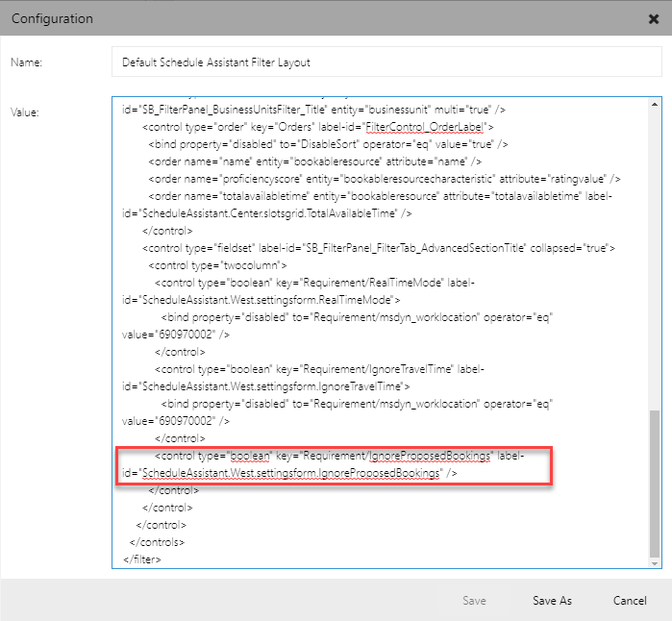Click the Value textarea vertical scrollbar thumb
Screen dimensions: 672x621
pyautogui.click(x=656, y=483)
